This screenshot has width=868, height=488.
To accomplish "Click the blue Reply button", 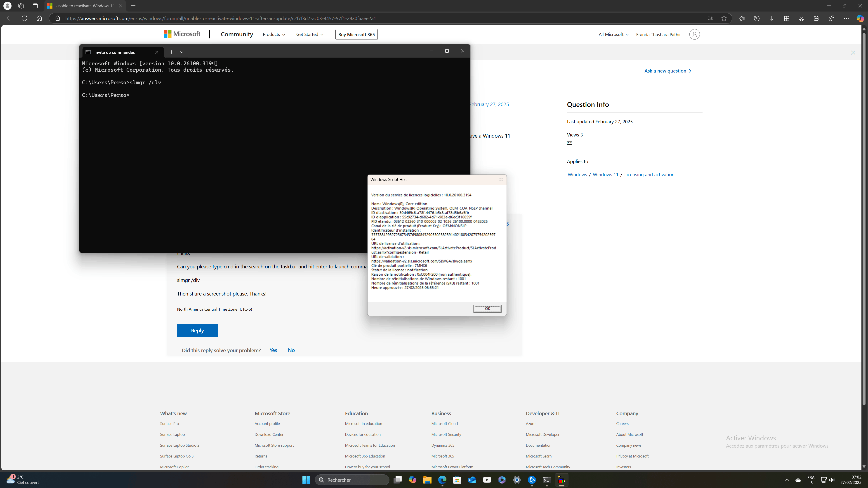I will (198, 330).
